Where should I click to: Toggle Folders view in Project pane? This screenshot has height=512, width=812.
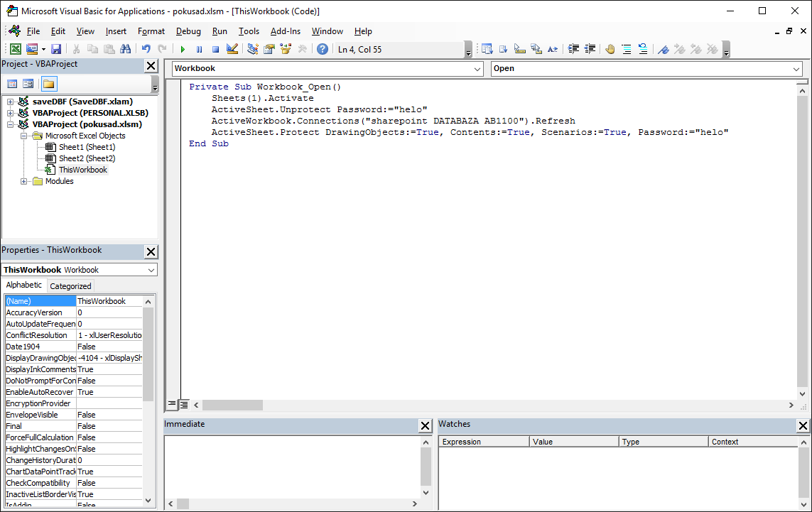pyautogui.click(x=48, y=84)
